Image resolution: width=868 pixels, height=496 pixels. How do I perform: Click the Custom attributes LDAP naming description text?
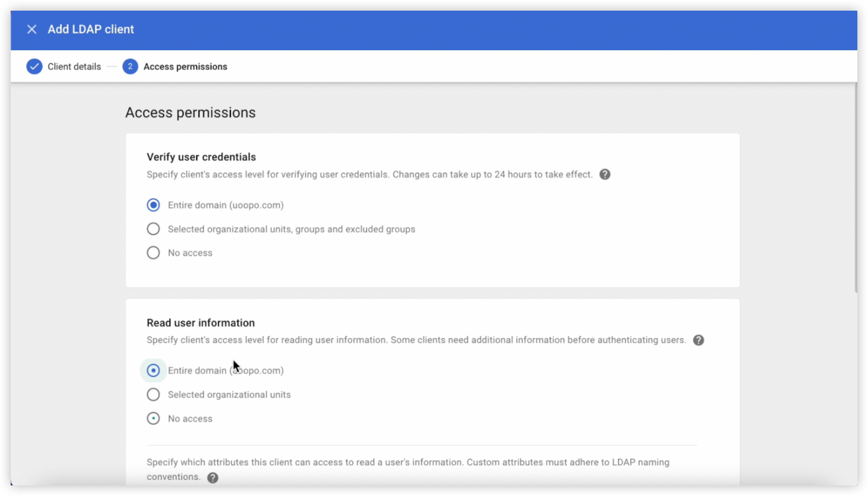(408, 469)
